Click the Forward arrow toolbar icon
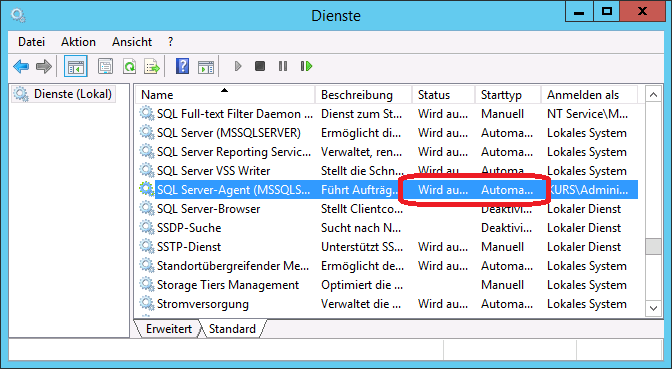Viewport: 672px width, 369px height. coord(44,66)
